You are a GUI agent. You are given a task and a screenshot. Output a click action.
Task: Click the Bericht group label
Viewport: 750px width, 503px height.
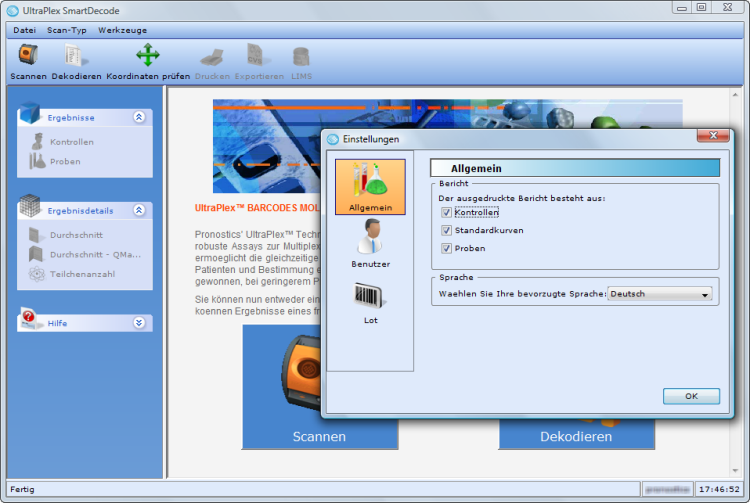pyautogui.click(x=453, y=183)
